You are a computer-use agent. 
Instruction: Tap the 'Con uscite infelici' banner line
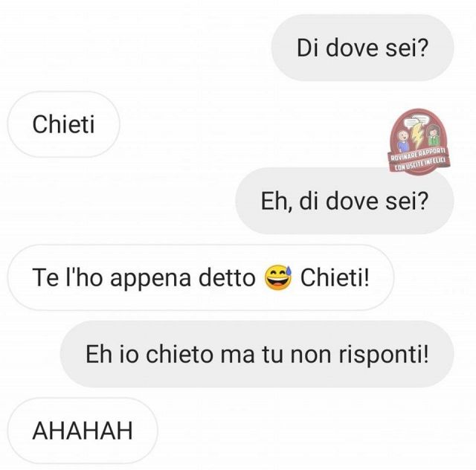(x=420, y=164)
